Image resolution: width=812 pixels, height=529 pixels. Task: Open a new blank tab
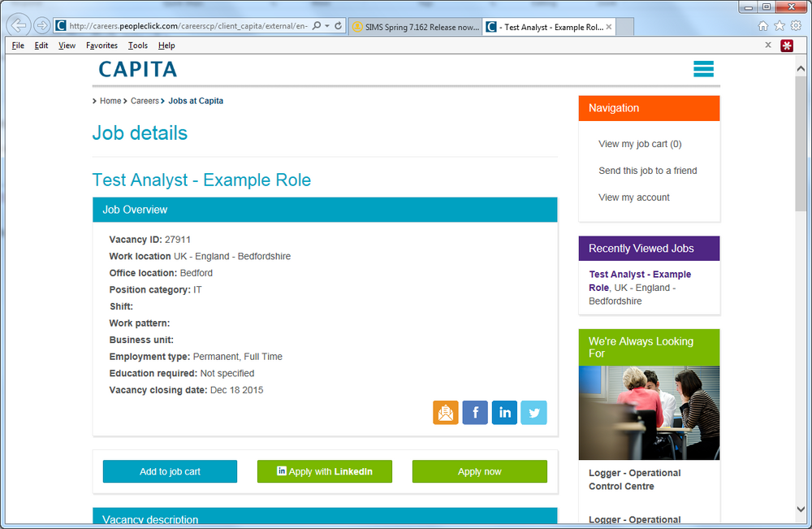point(625,27)
